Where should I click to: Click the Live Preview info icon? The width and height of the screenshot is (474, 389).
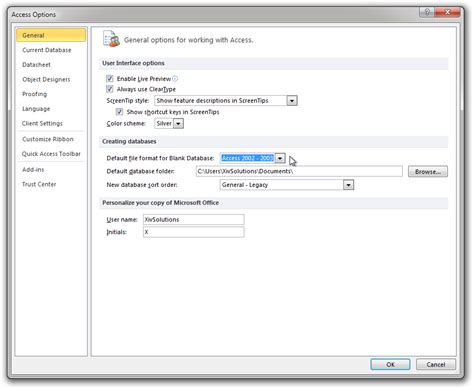click(x=175, y=79)
